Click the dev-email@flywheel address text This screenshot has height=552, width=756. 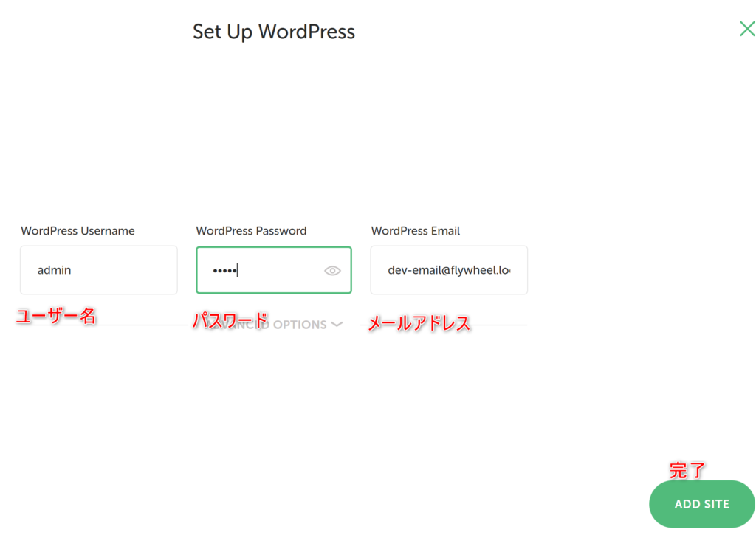pos(448,270)
